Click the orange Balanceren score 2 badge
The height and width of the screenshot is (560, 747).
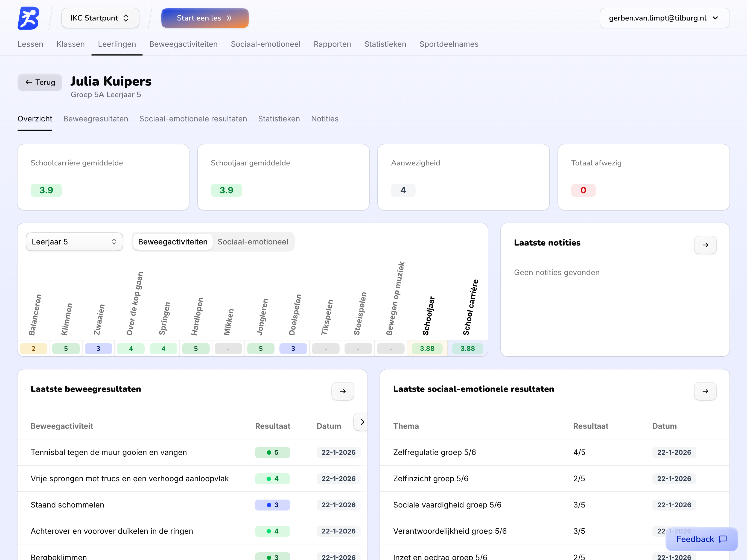(33, 349)
